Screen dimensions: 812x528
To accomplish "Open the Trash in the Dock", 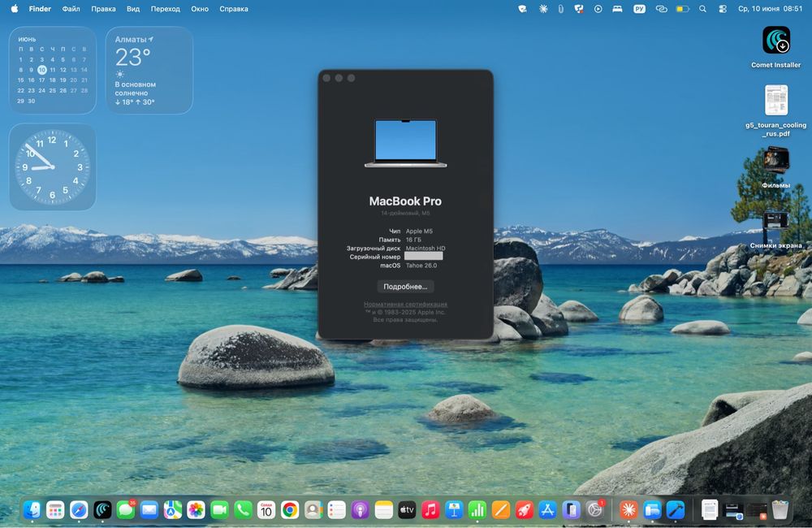I will coord(780,510).
